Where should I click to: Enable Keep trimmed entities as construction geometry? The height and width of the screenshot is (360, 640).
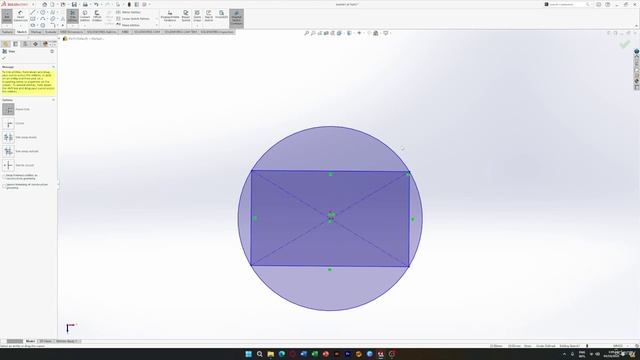pos(4,177)
